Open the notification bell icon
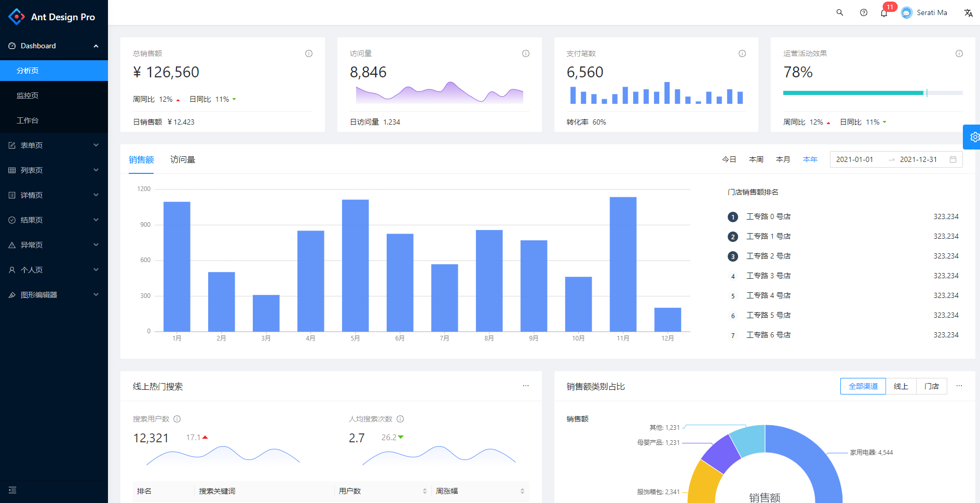 point(884,13)
